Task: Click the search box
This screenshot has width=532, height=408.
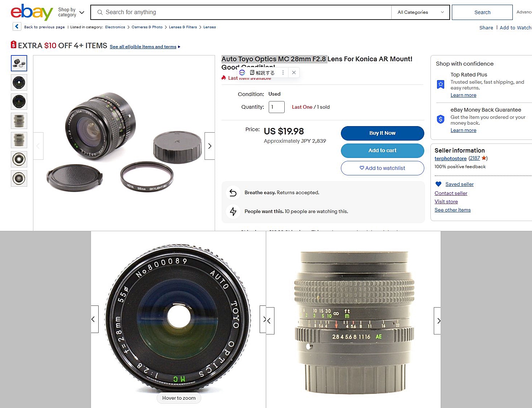Action: [x=241, y=12]
